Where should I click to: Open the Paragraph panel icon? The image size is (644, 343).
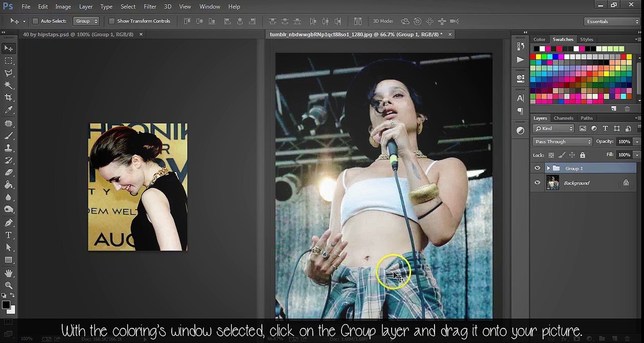[520, 111]
